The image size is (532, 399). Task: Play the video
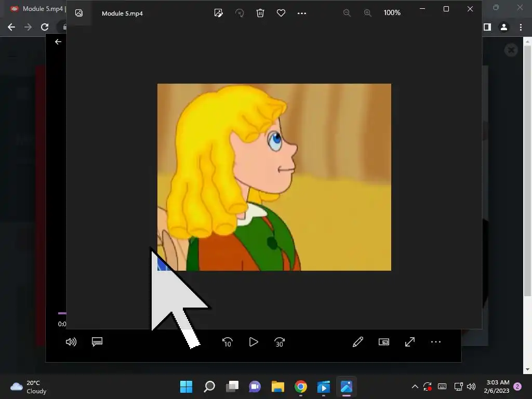(x=254, y=342)
